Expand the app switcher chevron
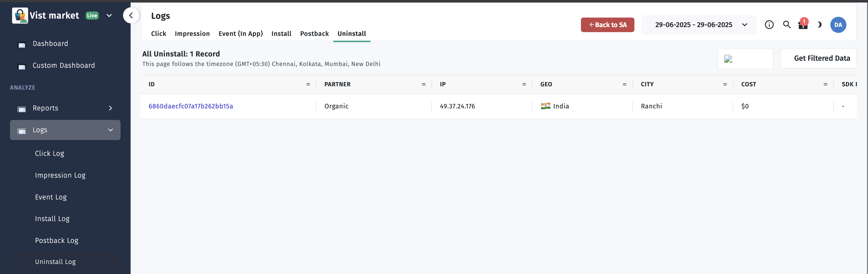Screen dimensions: 868x274 coord(109,16)
